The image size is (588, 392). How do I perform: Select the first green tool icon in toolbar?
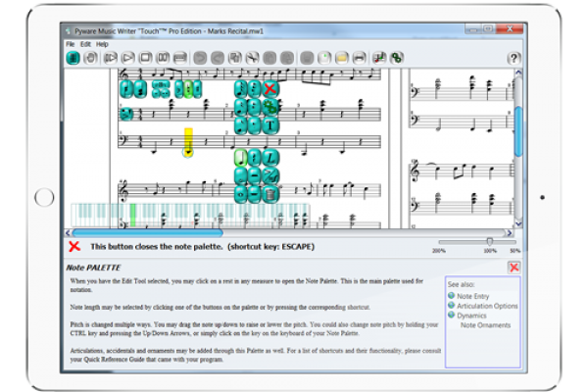coord(73,59)
